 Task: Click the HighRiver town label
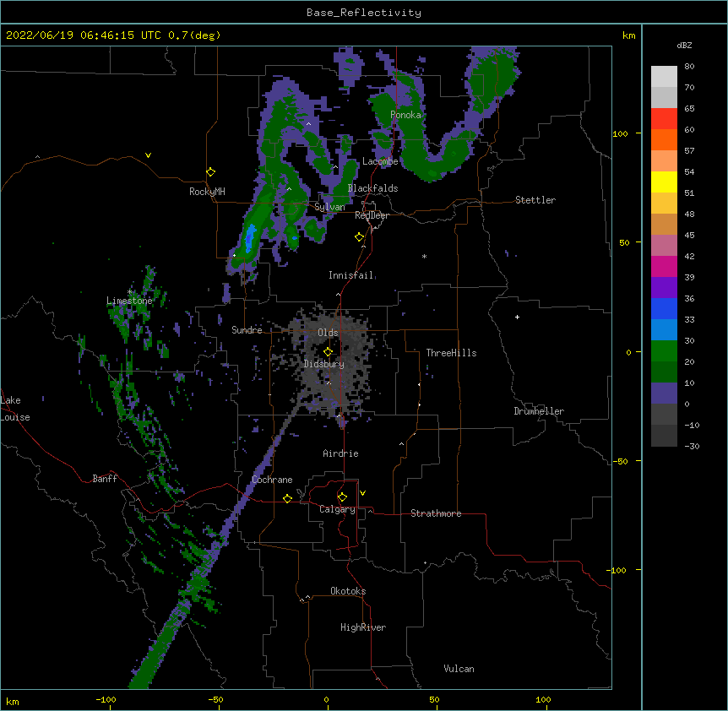[x=363, y=627]
